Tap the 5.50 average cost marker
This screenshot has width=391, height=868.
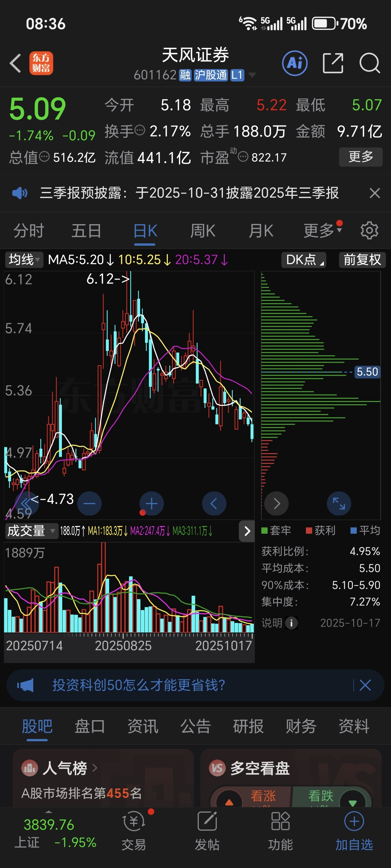(x=368, y=372)
